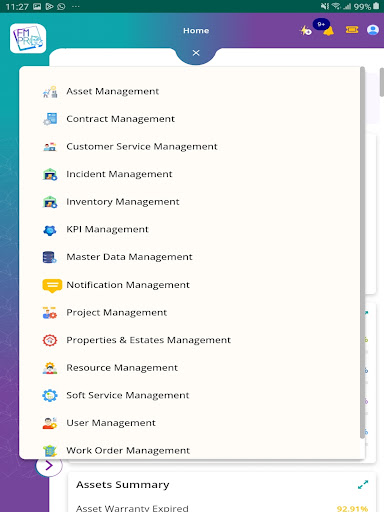Screen dimensions: 384x512
Task: Choose Properties & Estates Management
Action: pos(148,340)
